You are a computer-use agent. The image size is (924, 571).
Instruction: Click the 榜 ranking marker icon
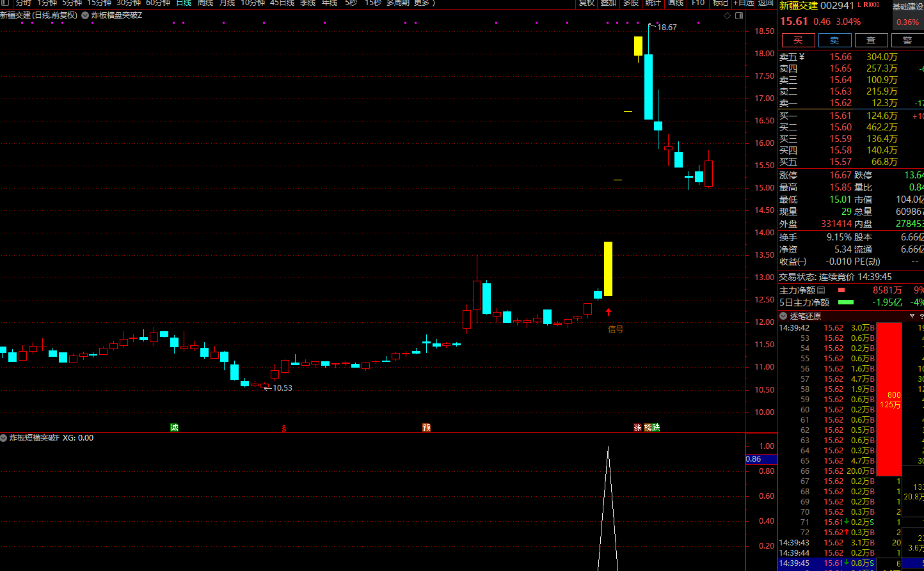tap(648, 427)
